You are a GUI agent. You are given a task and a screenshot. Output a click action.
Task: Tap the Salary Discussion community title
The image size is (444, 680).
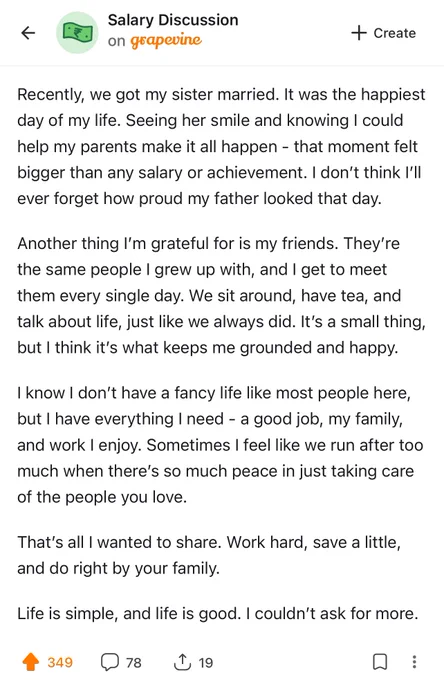173,20
